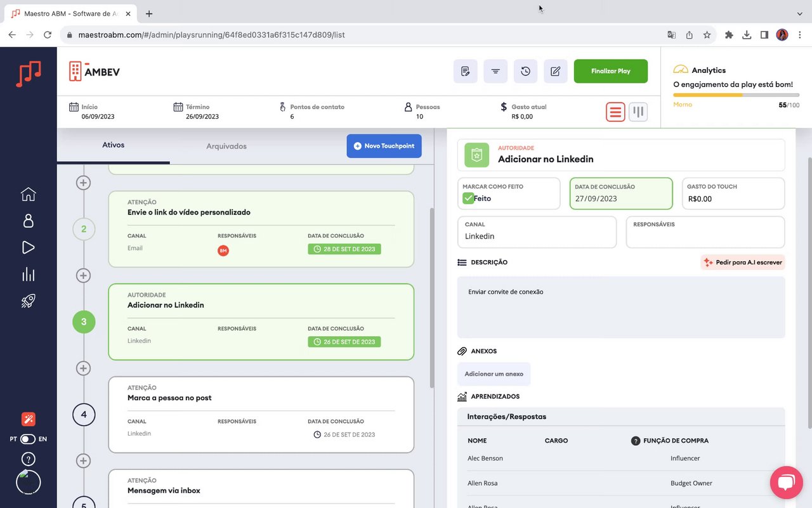Open the filter lines icon button
812x508 pixels.
point(495,71)
